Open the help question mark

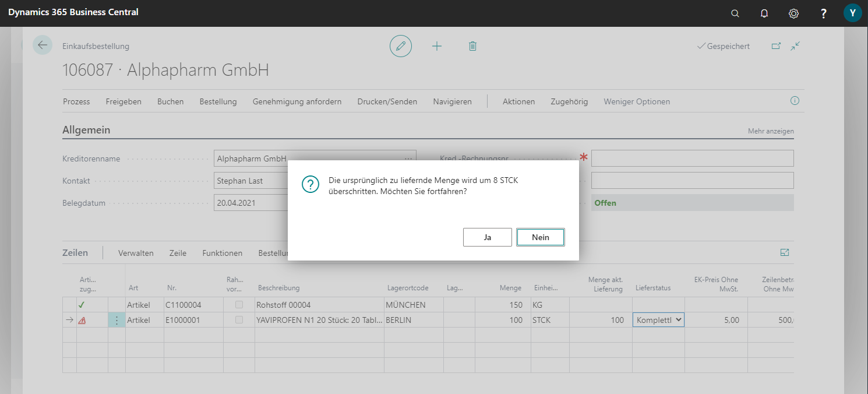coord(823,13)
